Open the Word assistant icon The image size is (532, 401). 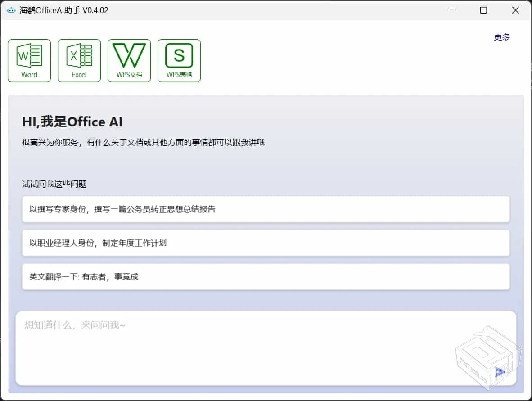pos(29,60)
